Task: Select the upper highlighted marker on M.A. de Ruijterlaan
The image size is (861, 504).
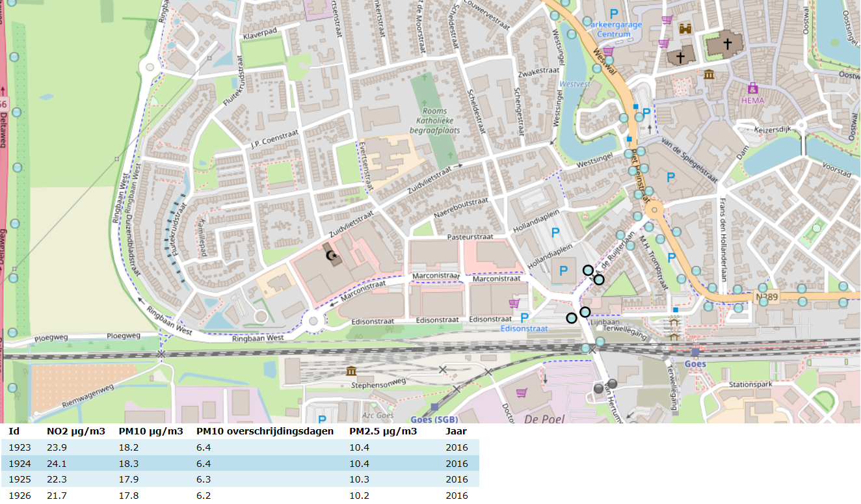Action: [x=588, y=270]
